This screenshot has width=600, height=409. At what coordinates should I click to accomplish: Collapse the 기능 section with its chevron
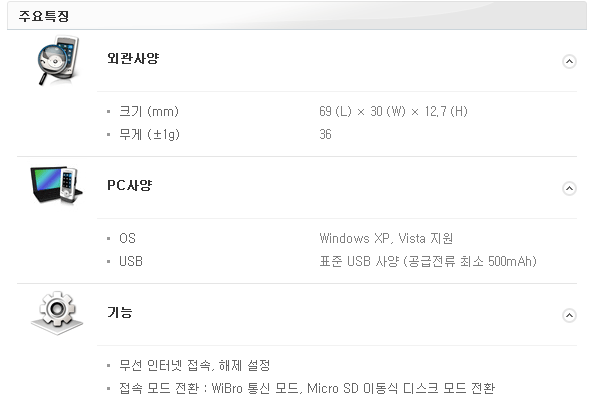569,315
